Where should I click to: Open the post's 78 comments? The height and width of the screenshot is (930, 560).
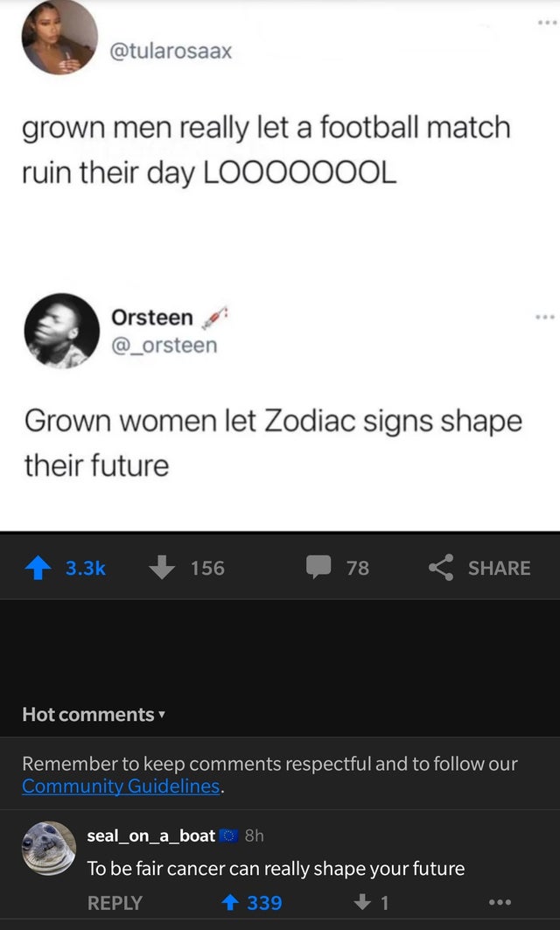(x=318, y=568)
